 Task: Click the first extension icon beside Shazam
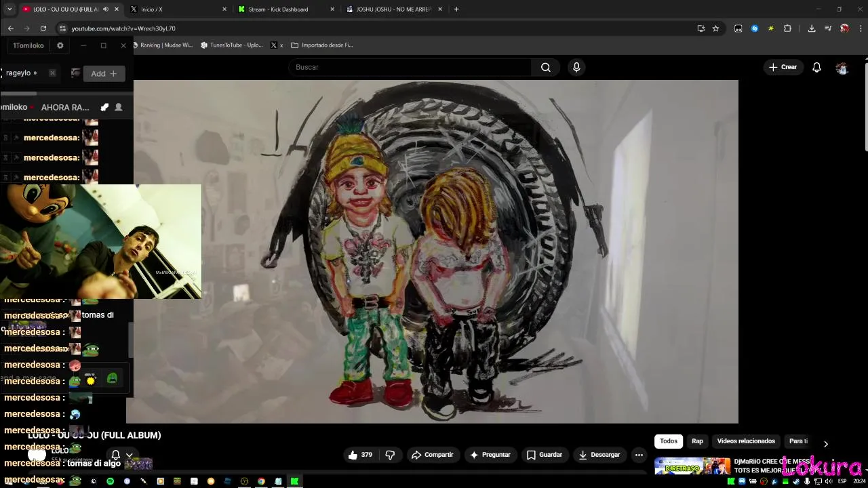[738, 28]
